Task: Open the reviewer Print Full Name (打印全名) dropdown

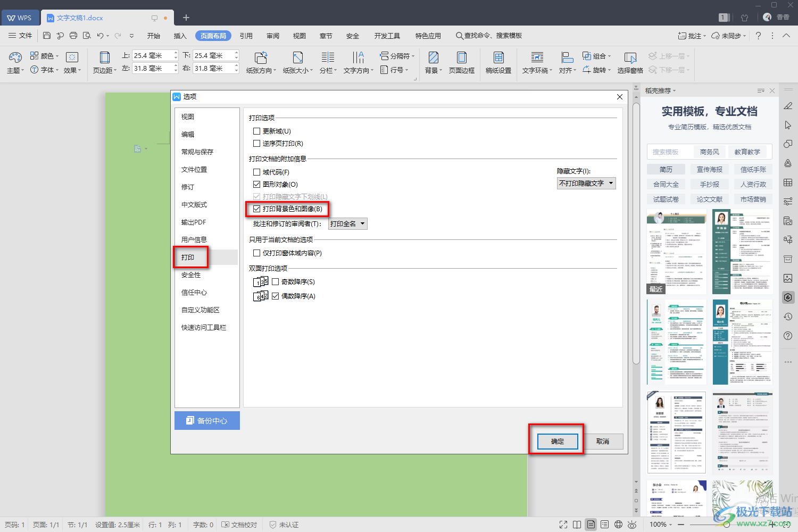Action: tap(348, 224)
